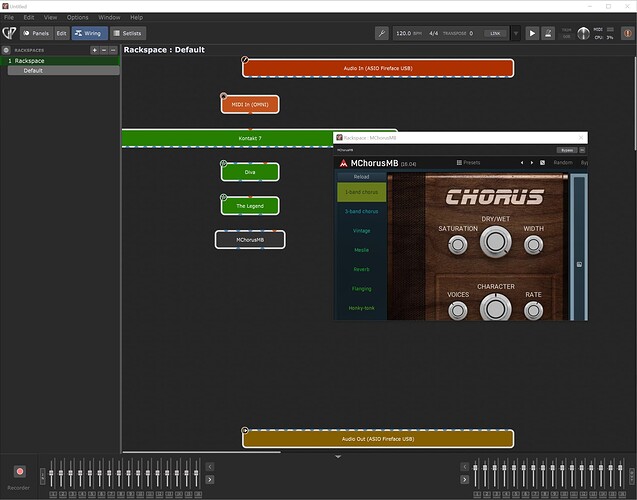Open the Setlists view

[128, 33]
